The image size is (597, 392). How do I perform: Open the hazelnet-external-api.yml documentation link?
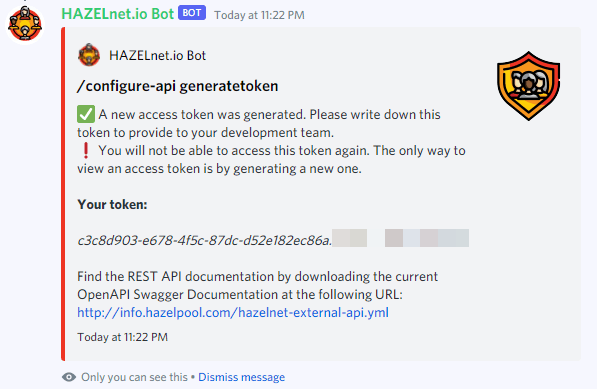click(233, 312)
